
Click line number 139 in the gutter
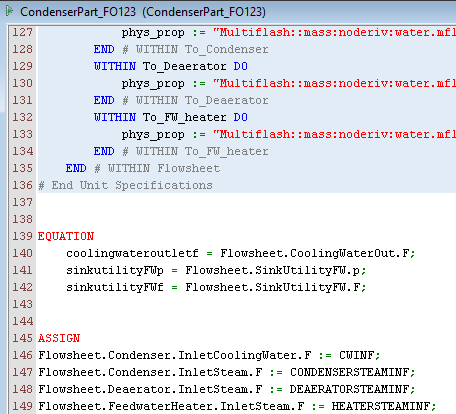tap(22, 236)
